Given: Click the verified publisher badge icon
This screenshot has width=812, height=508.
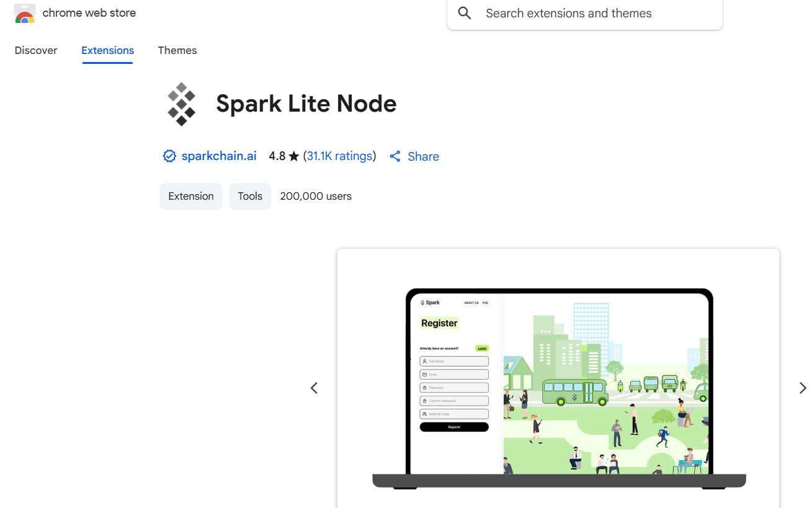Looking at the screenshot, I should point(169,156).
